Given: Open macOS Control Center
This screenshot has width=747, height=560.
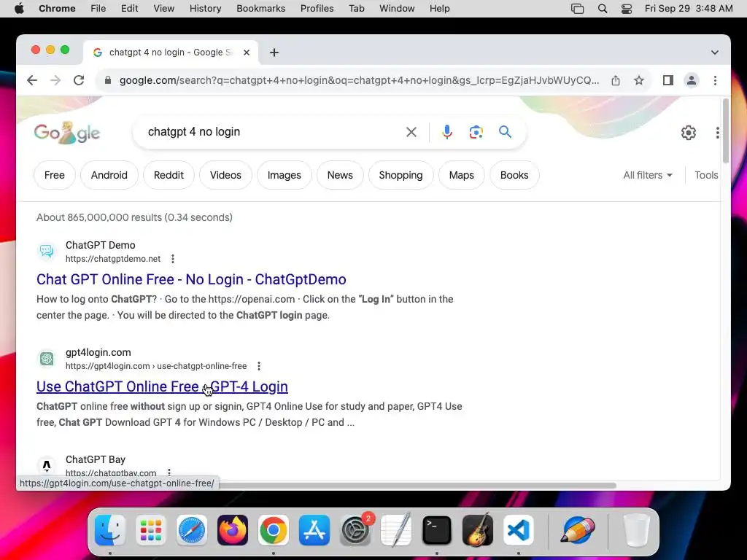Looking at the screenshot, I should [627, 9].
